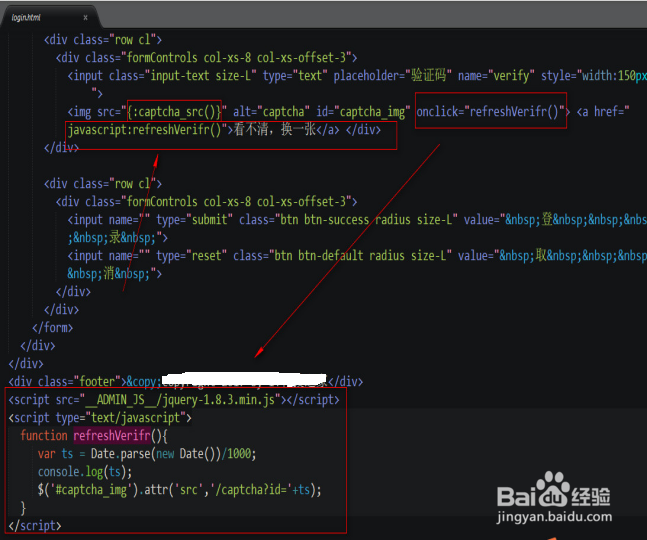Close the login.html tab
The image size is (647, 540).
[85, 17]
